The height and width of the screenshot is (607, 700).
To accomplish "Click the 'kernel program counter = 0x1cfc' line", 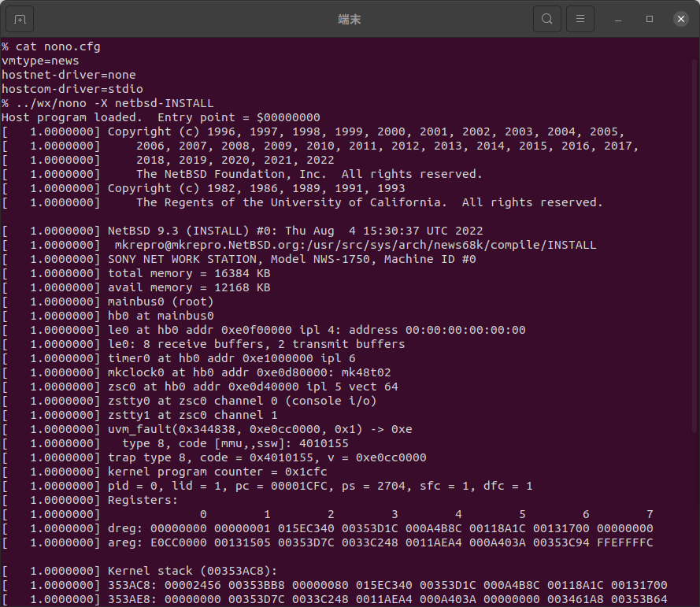I will tap(165, 472).
